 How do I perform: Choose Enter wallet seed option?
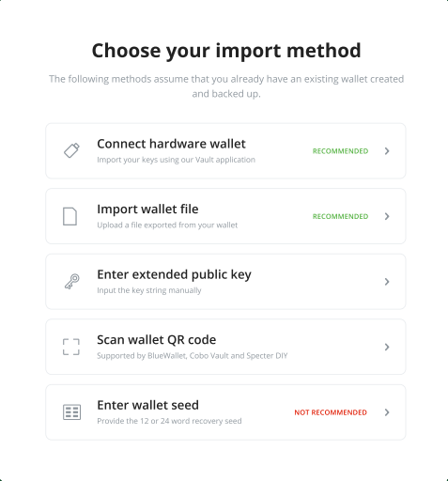pos(225,412)
